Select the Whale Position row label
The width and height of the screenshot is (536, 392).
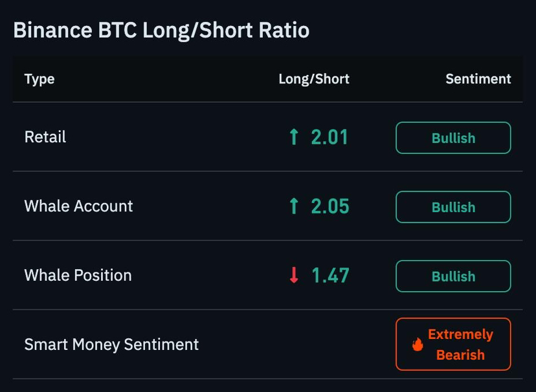tap(78, 275)
